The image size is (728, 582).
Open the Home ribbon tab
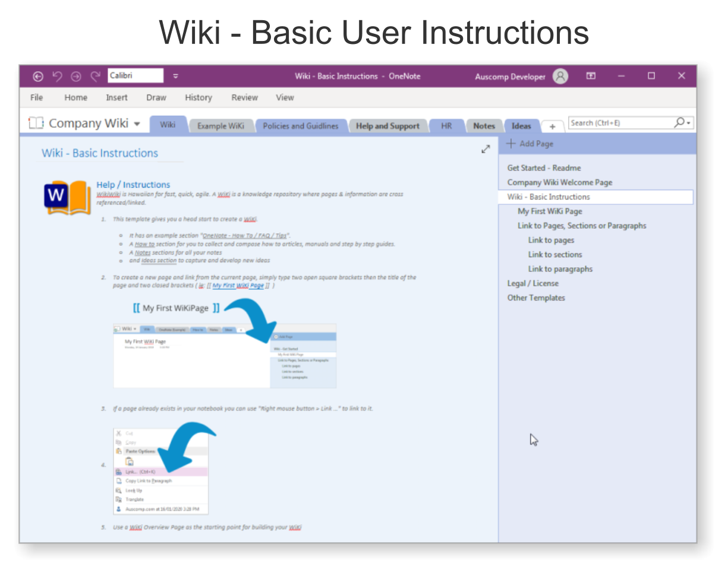coord(75,97)
